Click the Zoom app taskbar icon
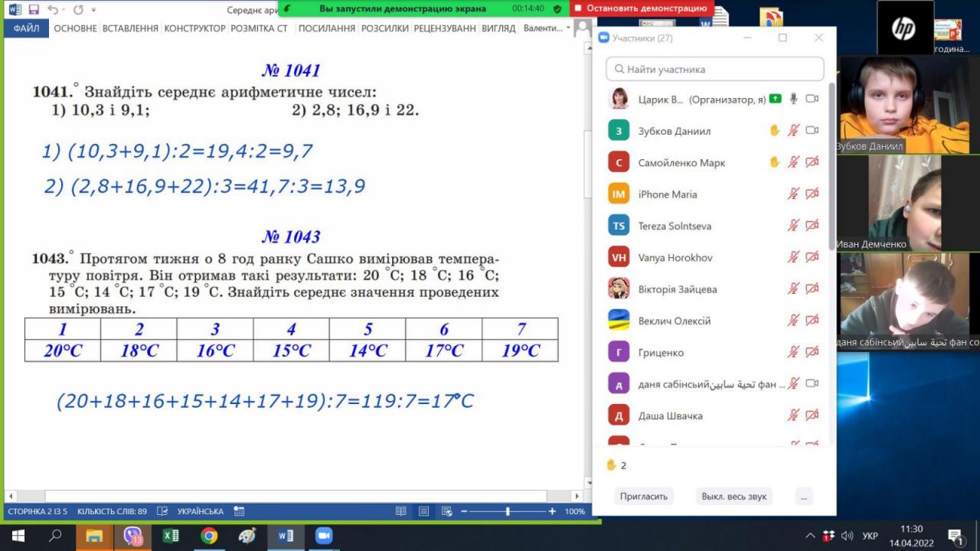980x551 pixels. [x=324, y=536]
